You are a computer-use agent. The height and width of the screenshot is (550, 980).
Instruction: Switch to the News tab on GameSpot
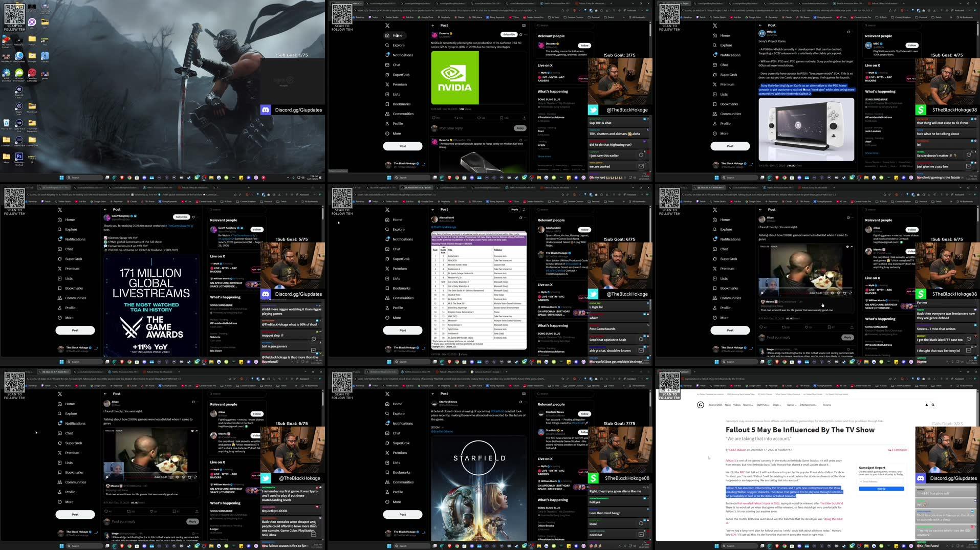(729, 405)
